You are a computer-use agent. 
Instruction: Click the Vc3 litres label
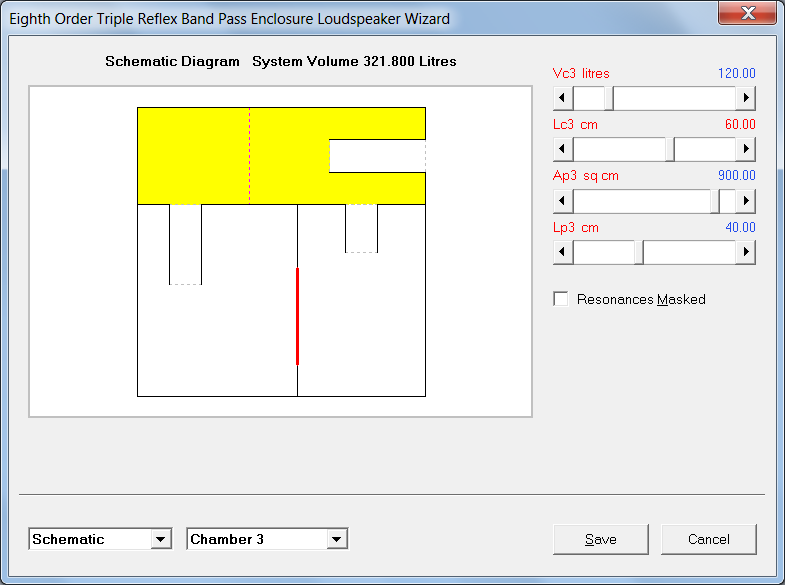click(581, 73)
